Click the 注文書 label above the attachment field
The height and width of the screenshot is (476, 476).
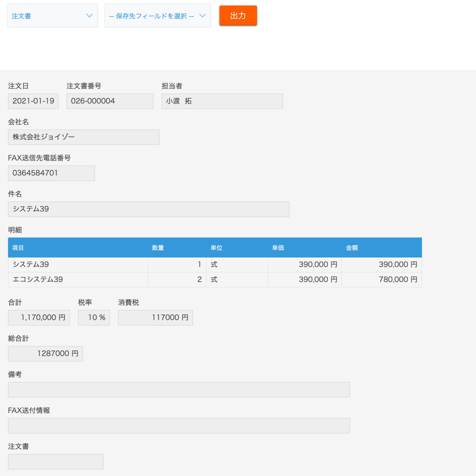18,447
